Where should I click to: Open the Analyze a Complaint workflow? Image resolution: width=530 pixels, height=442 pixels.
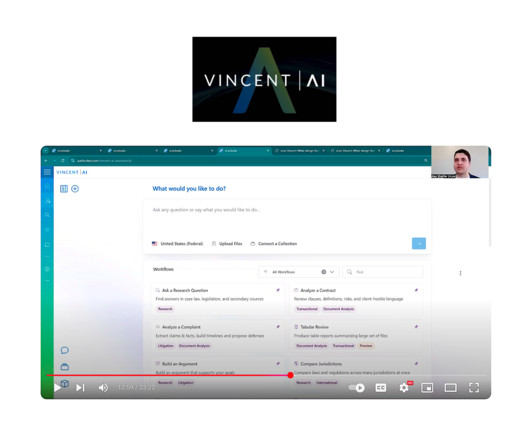217,336
